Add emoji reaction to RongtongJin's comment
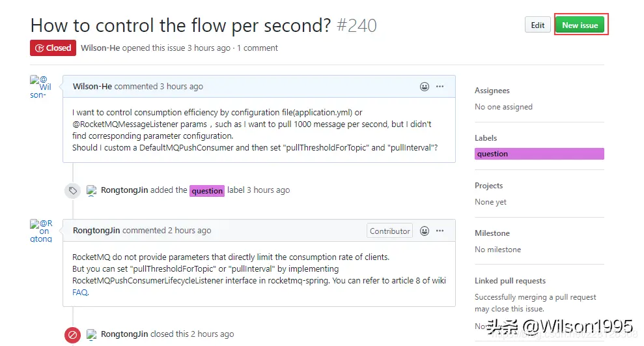 [x=425, y=231]
